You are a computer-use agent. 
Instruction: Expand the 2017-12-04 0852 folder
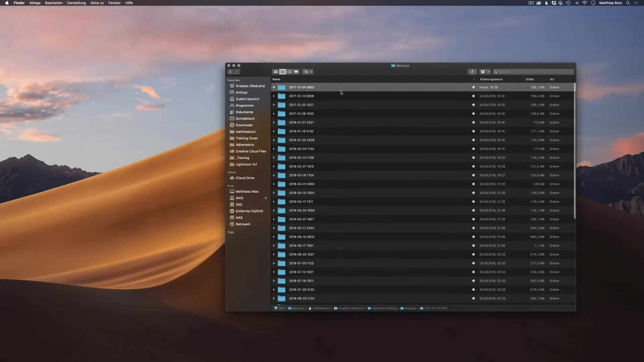[x=274, y=86]
